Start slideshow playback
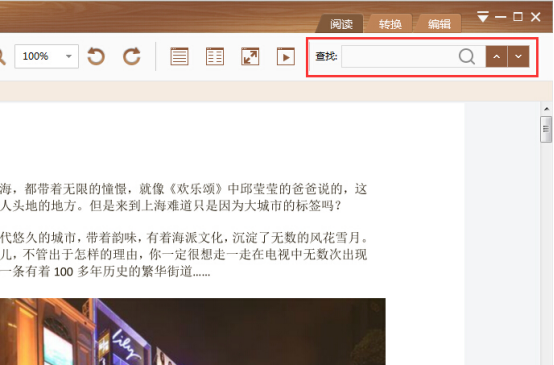 click(x=286, y=57)
